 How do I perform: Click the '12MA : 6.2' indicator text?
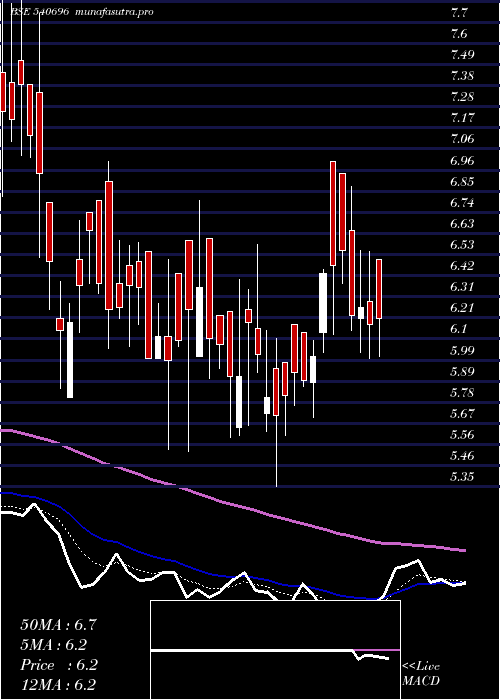coord(58,685)
